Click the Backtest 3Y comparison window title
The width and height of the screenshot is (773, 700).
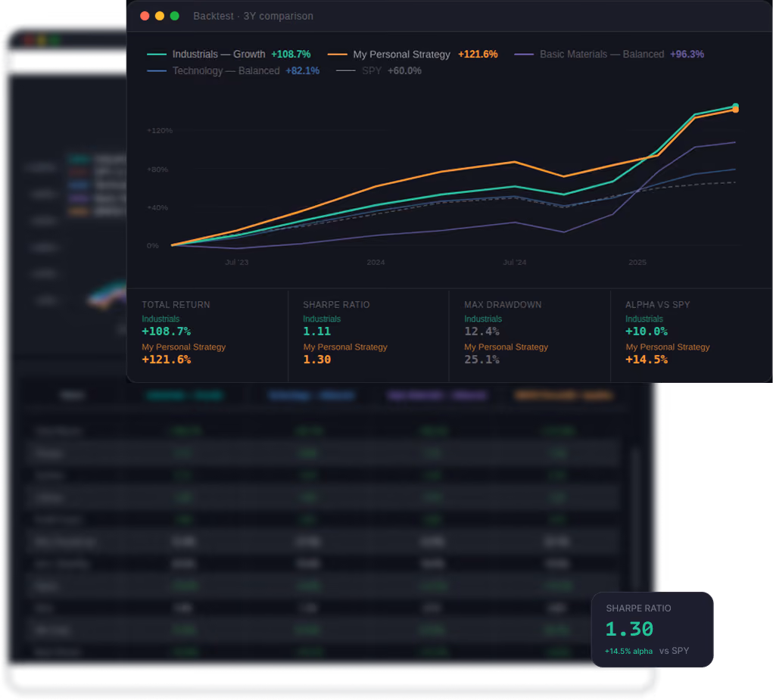coord(253,16)
